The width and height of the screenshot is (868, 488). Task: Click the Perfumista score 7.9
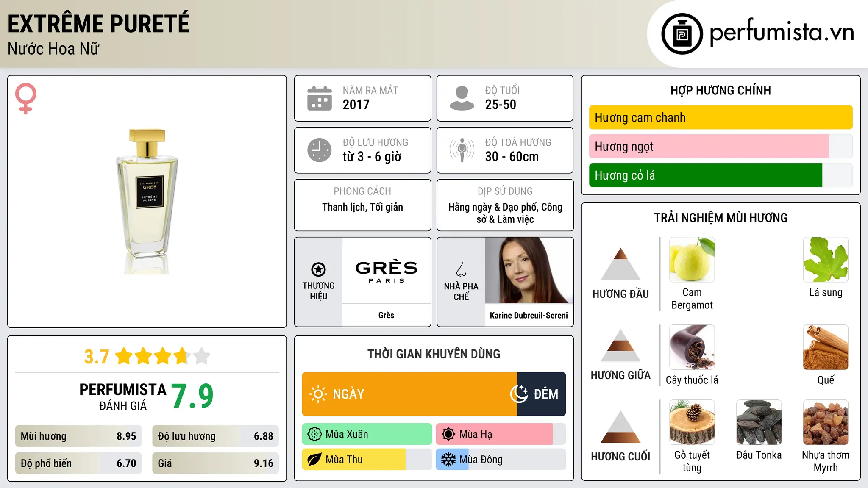click(192, 396)
